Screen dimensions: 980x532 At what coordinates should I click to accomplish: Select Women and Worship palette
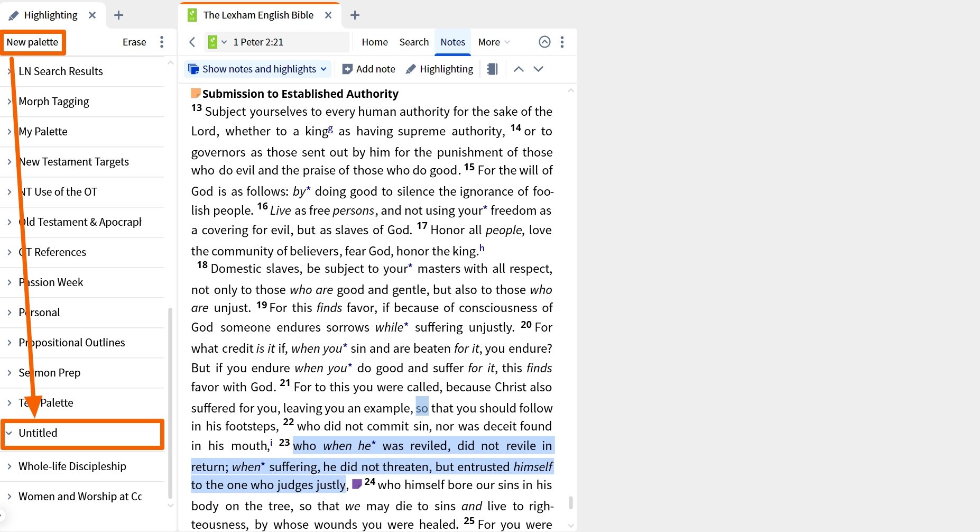[x=82, y=497]
